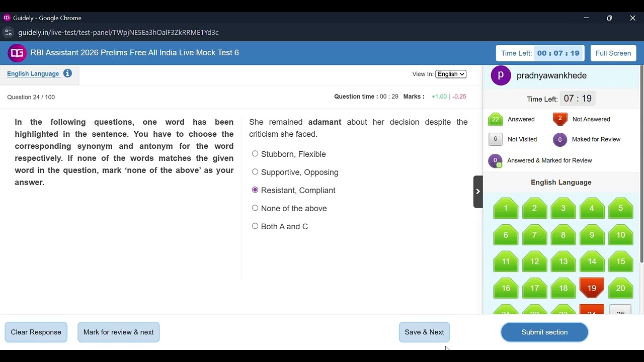Click sidebar Time Left 07 : 19 timer

tap(578, 99)
